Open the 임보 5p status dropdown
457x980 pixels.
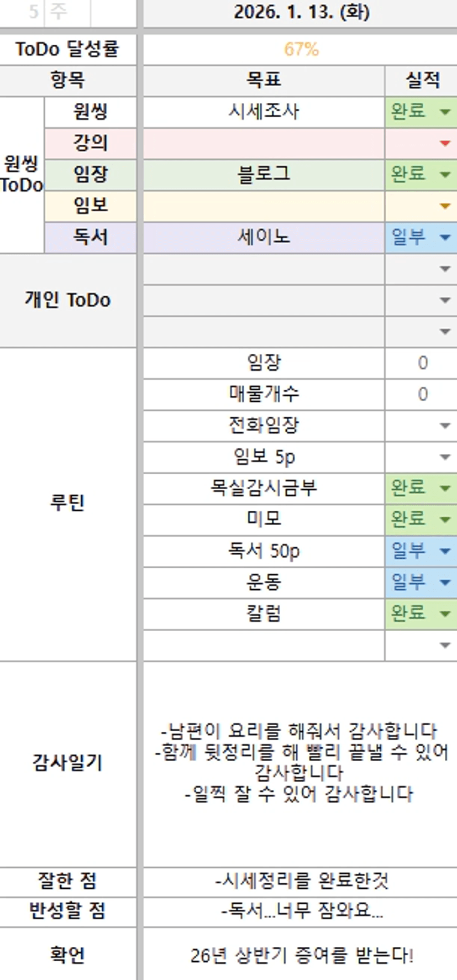pos(445,457)
